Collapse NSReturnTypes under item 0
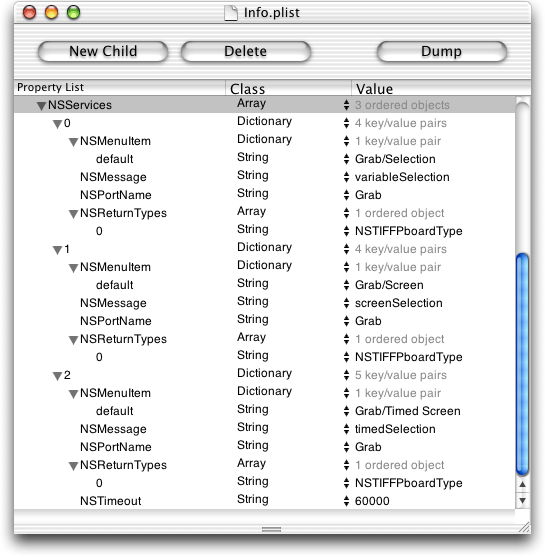545x557 pixels. [x=73, y=214]
